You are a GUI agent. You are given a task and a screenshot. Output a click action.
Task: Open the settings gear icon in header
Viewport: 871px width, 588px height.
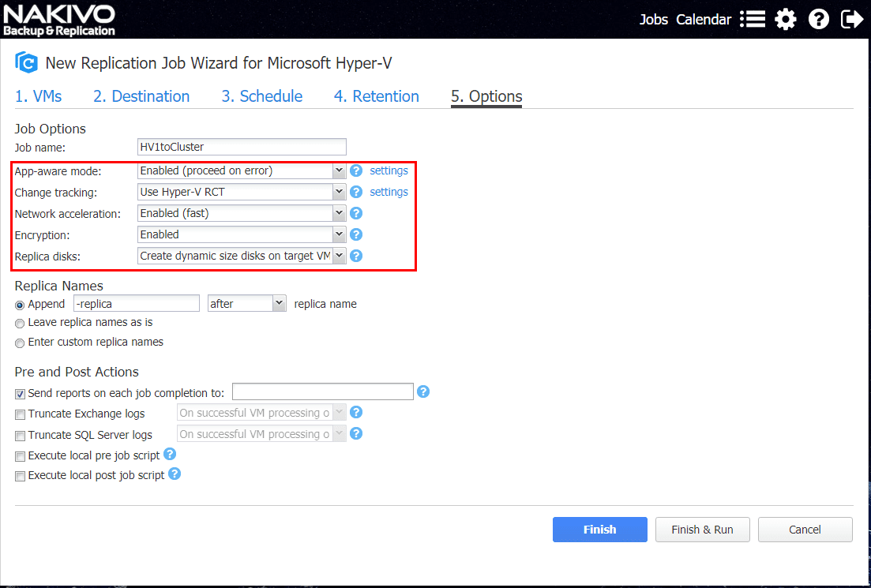coord(786,19)
